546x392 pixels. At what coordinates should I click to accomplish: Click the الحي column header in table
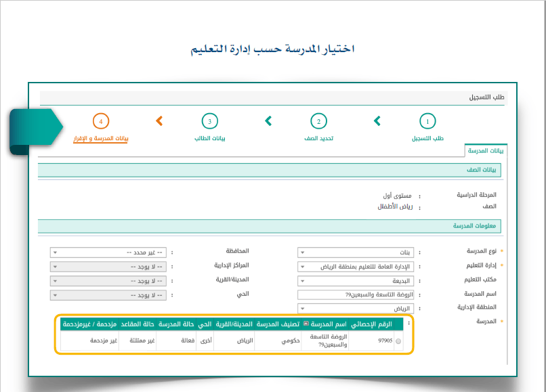[x=205, y=324]
